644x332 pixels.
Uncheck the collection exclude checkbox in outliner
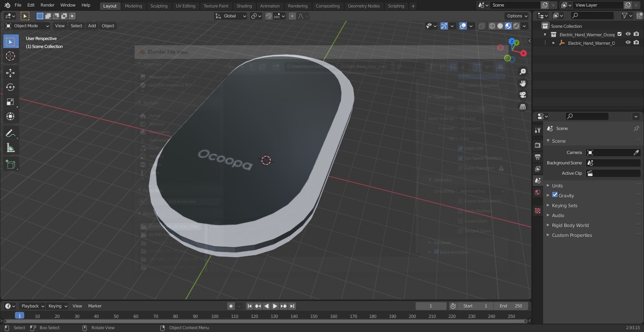[619, 34]
